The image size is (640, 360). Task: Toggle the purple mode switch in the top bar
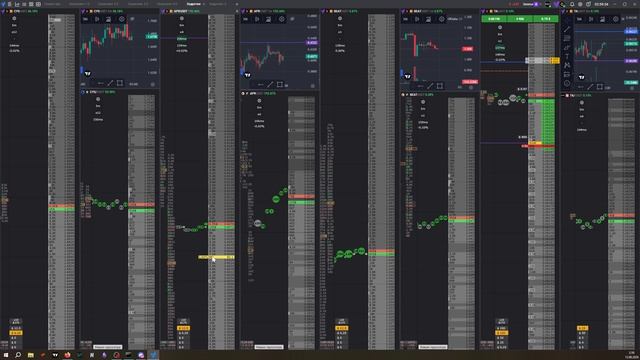pos(536,4)
